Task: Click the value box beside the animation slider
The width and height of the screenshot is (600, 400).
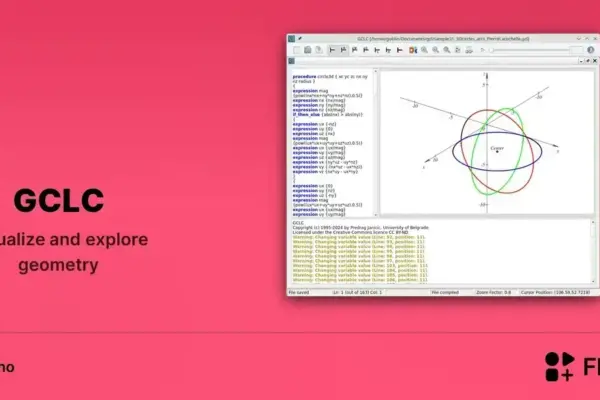Action: tap(577, 50)
